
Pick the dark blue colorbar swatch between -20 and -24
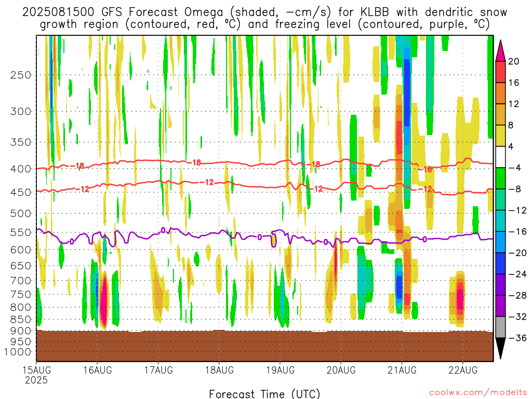point(500,263)
